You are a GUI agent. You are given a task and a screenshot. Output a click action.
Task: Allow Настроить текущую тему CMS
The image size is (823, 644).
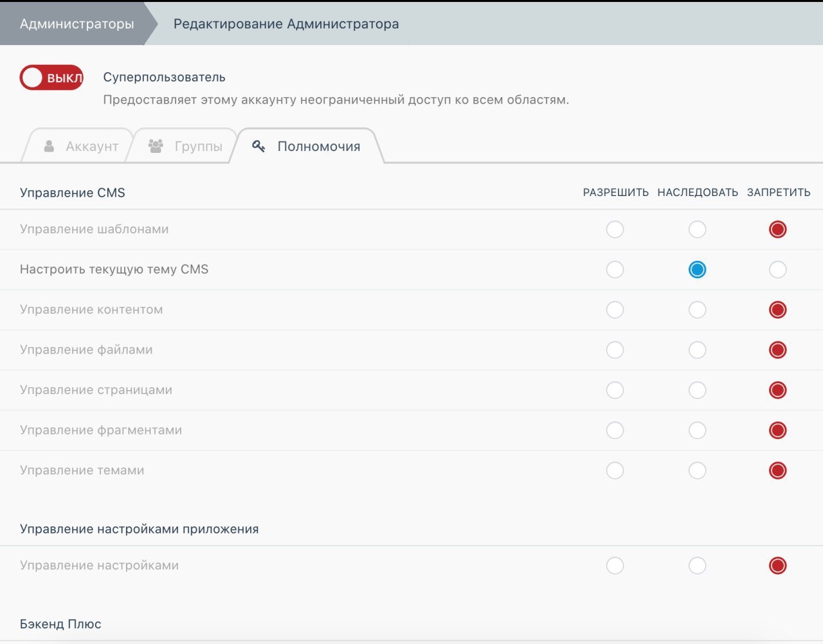tap(615, 269)
